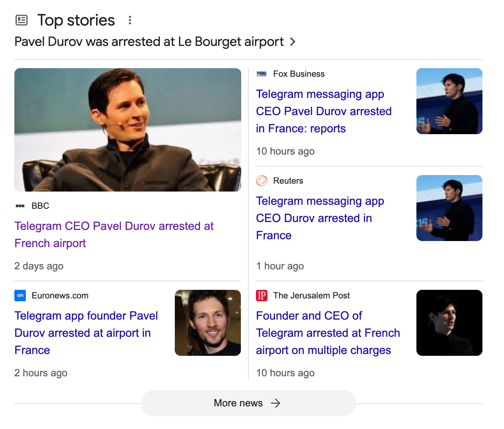The width and height of the screenshot is (504, 429).
Task: Click the Jerusalem Post story thumbnail
Action: (x=449, y=323)
